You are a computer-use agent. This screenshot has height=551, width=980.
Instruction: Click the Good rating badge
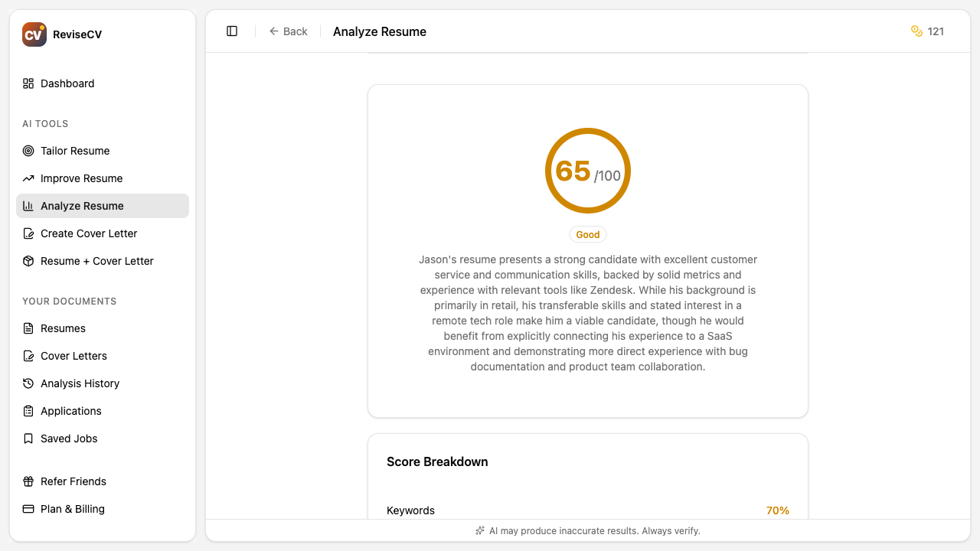[x=587, y=234]
